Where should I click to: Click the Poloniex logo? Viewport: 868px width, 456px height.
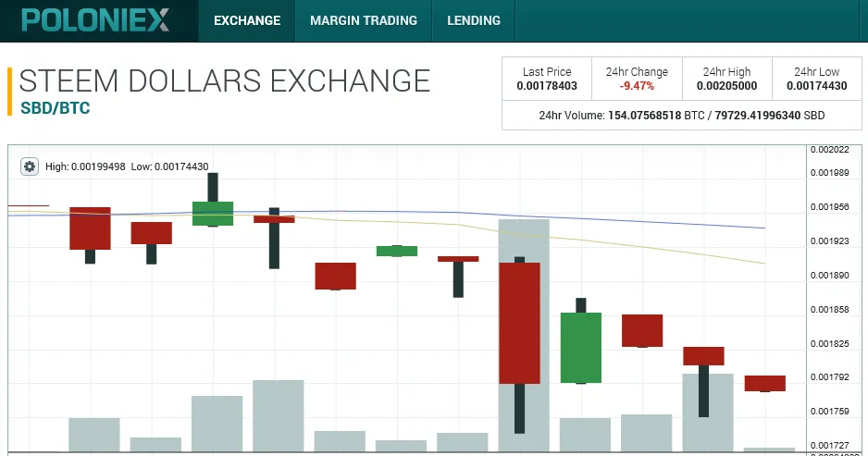pyautogui.click(x=95, y=20)
